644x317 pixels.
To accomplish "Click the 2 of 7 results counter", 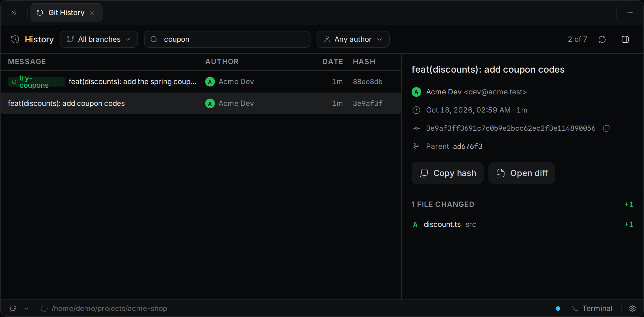I will (577, 39).
